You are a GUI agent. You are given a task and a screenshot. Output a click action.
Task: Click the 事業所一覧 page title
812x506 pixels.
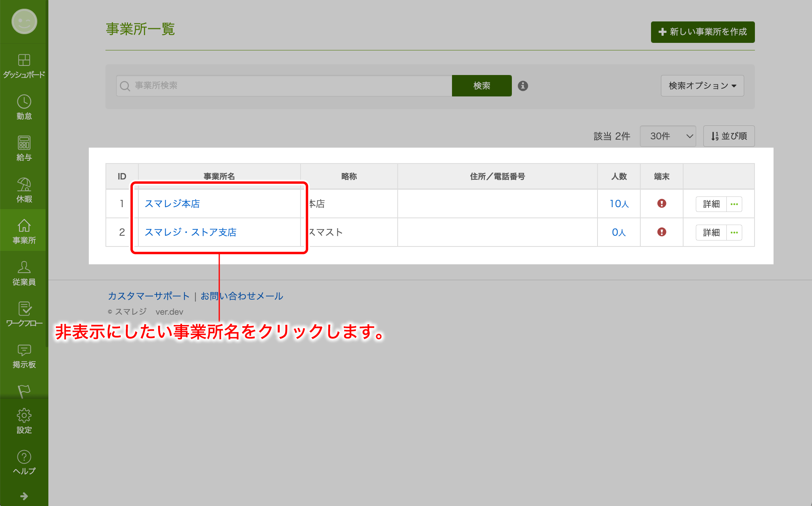[x=140, y=29]
